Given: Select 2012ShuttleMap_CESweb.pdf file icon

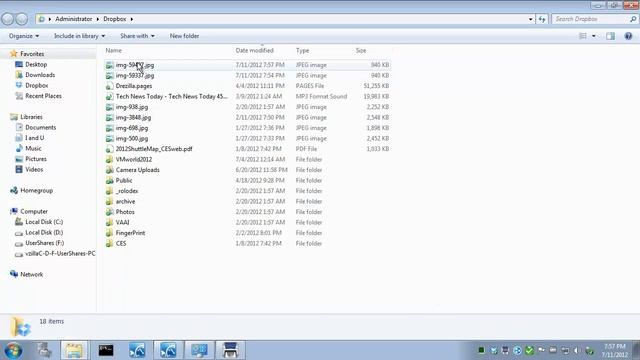Looking at the screenshot, I should click(x=109, y=149).
